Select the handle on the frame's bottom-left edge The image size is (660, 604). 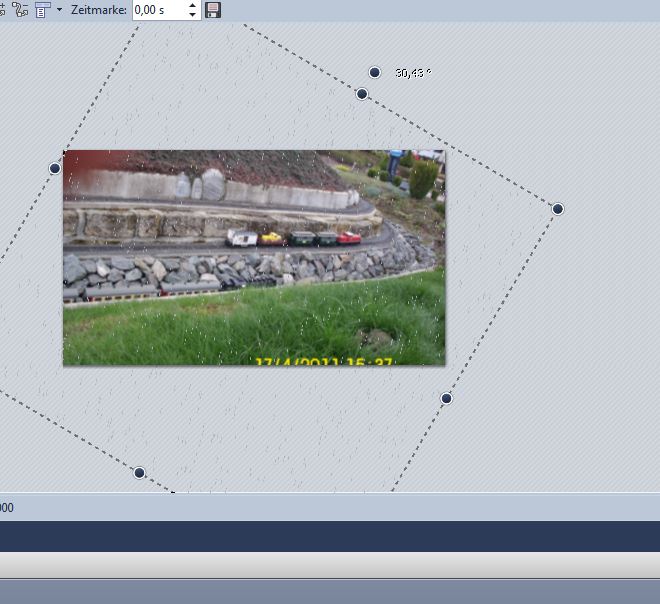point(139,472)
